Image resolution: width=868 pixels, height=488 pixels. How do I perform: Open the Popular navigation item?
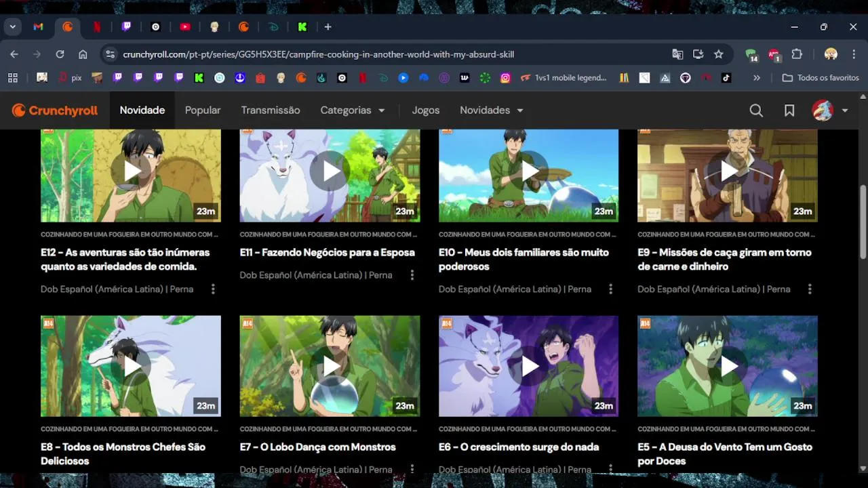pos(203,110)
